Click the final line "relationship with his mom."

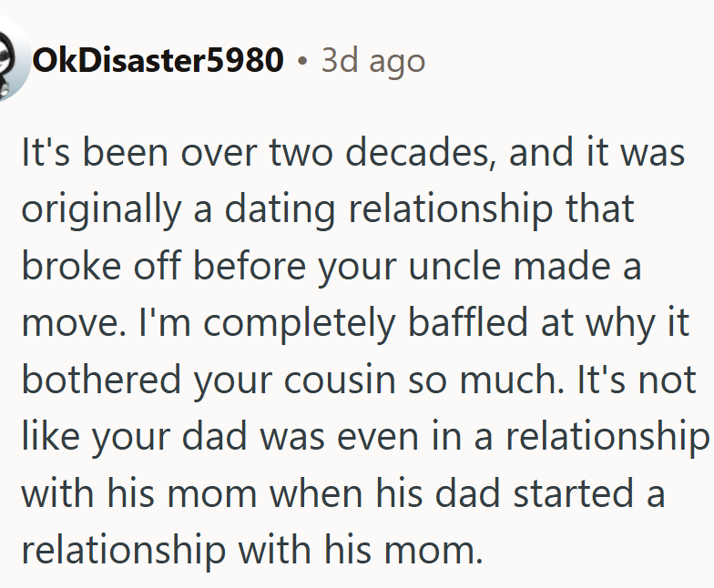point(252,551)
